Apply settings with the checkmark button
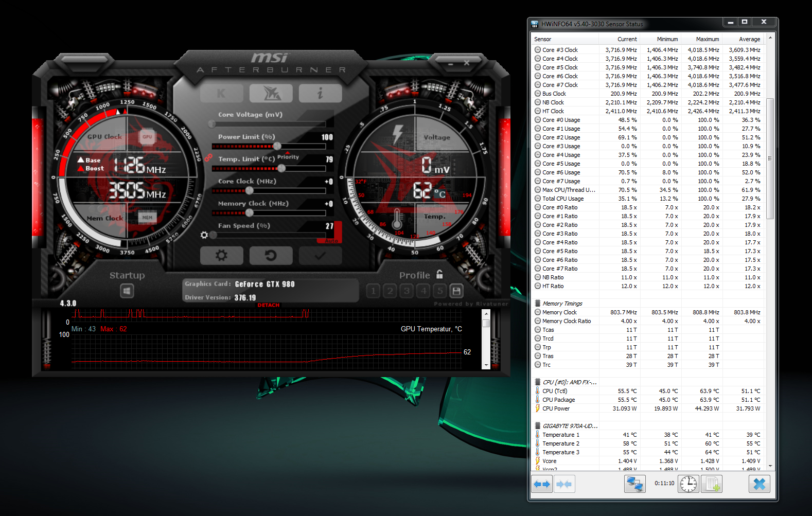The image size is (812, 516). [321, 255]
